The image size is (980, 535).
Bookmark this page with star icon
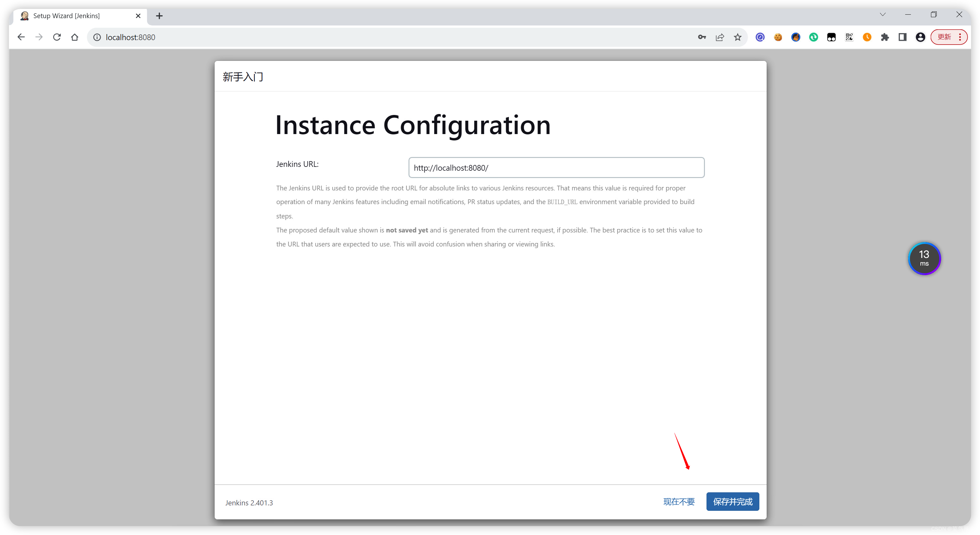point(738,37)
